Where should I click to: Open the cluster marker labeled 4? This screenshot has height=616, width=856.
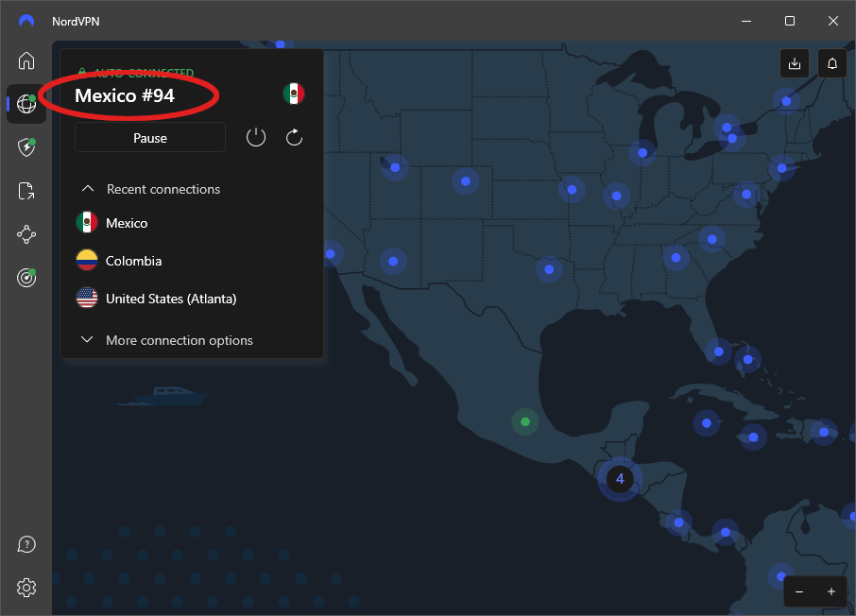620,478
